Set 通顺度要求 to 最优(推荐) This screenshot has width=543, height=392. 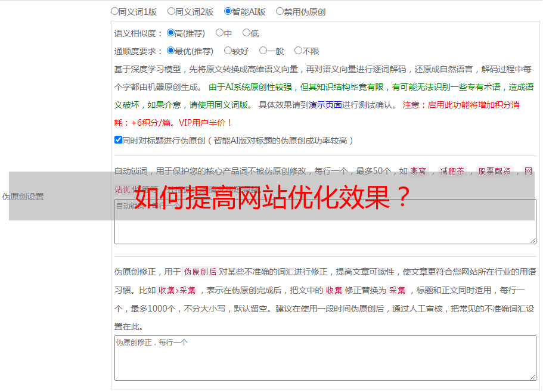170,51
